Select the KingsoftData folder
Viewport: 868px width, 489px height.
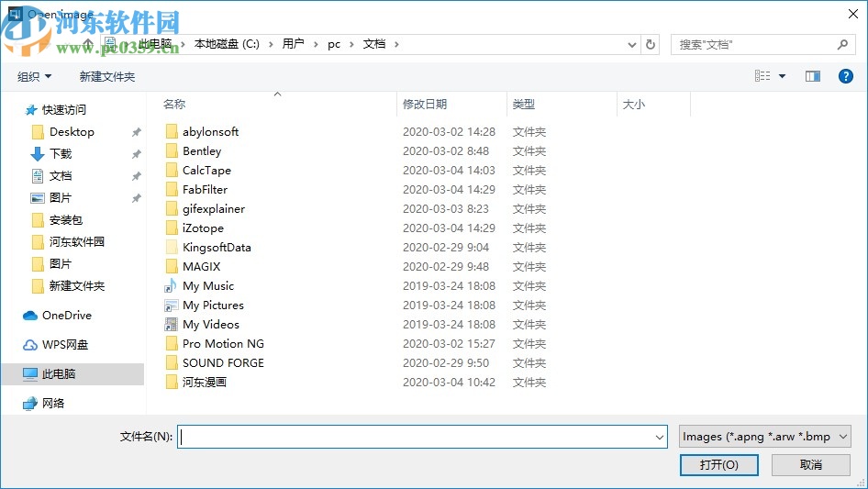coord(217,248)
